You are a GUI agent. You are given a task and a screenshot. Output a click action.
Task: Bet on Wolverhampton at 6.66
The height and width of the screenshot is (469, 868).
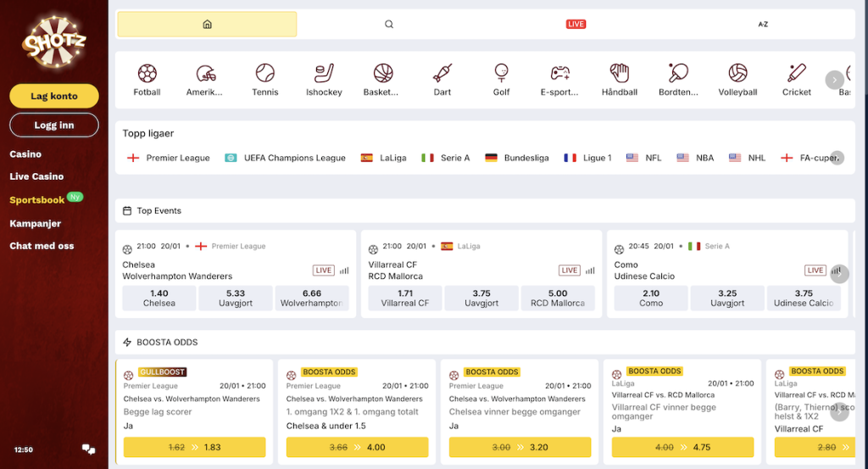point(312,298)
